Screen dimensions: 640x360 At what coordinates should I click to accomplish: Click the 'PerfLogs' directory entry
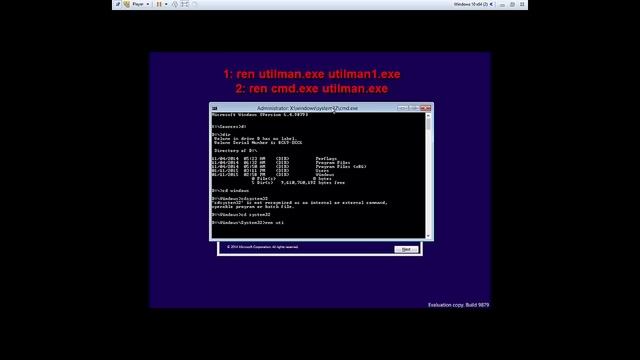pos(326,158)
